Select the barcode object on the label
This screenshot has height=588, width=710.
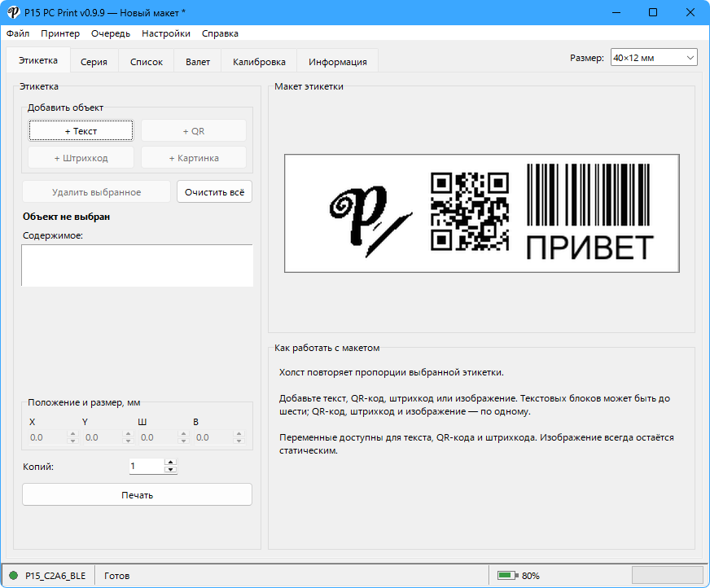pyautogui.click(x=589, y=195)
